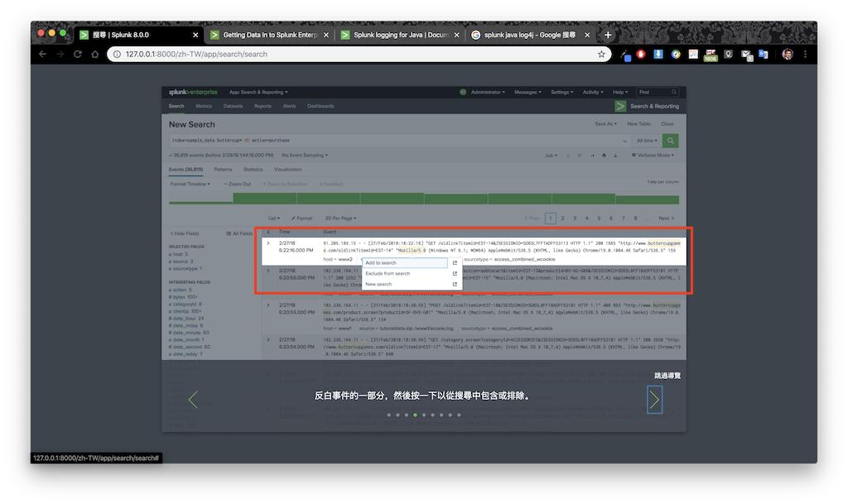
Task: Close the Getting Data In to Splunk tab
Action: tap(326, 35)
